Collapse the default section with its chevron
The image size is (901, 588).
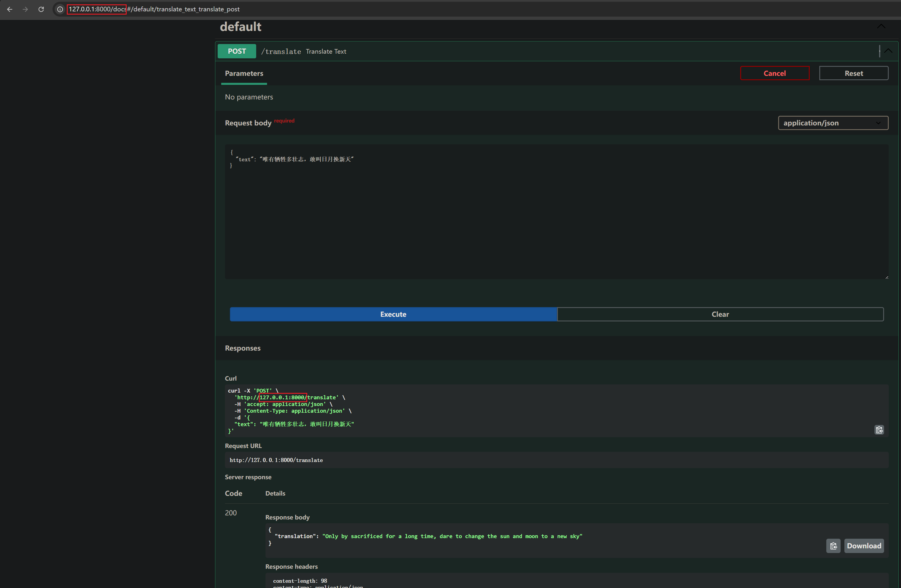point(881,26)
